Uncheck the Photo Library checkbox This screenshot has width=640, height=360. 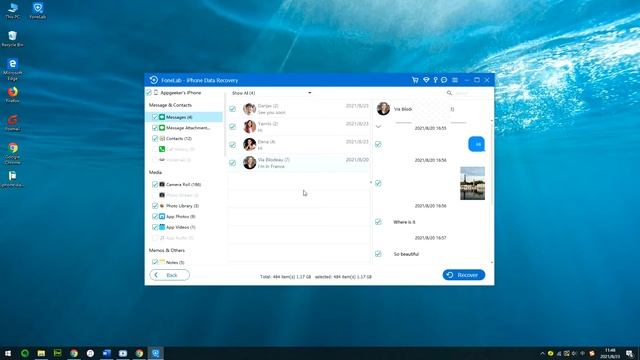(155, 206)
